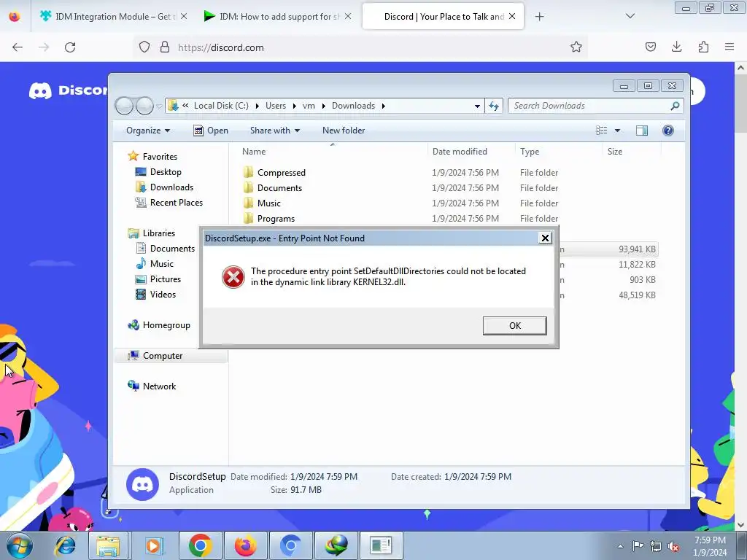Screen dimensions: 747x560
Task: Click the Explorer Back navigation button
Action: click(x=124, y=106)
